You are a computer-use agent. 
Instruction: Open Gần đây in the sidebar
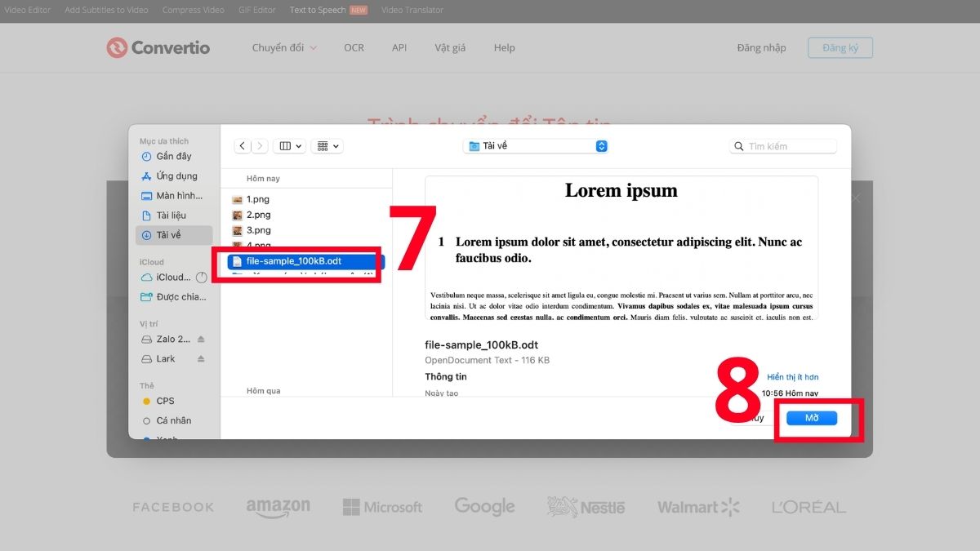click(x=174, y=156)
